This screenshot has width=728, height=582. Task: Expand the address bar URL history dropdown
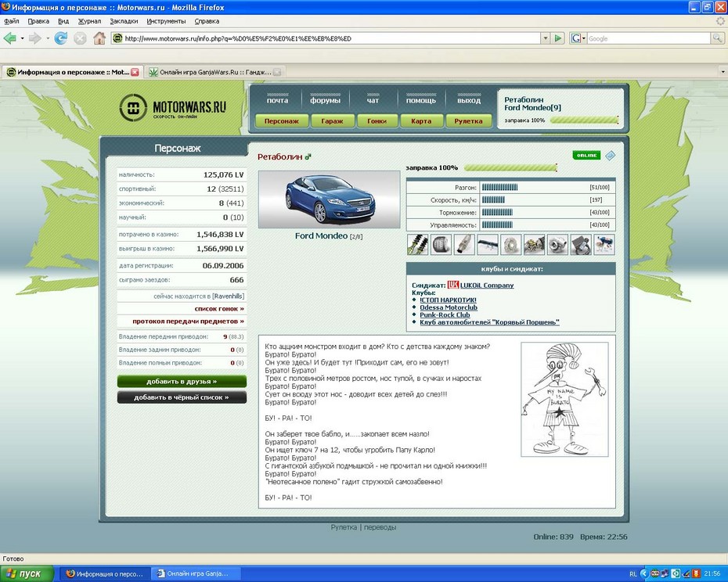tap(546, 38)
